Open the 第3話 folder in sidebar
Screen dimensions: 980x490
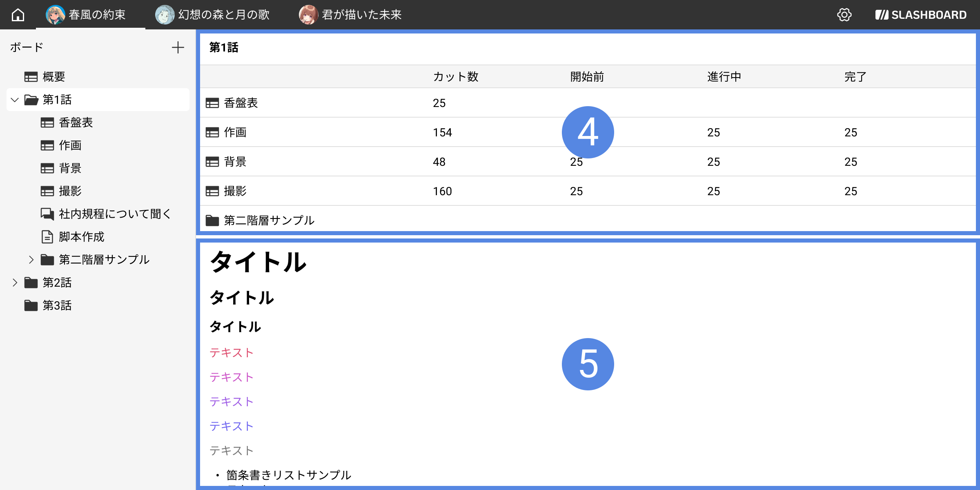pos(57,305)
